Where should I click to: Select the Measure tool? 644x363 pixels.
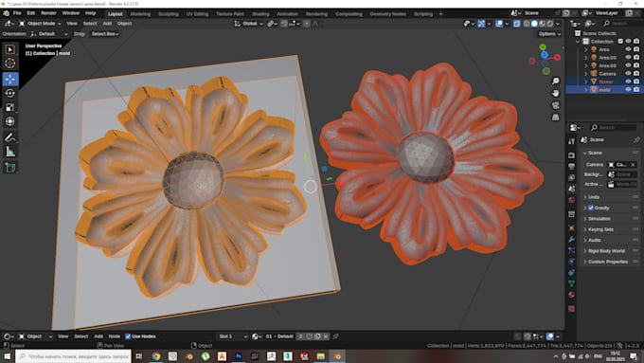pos(10,152)
